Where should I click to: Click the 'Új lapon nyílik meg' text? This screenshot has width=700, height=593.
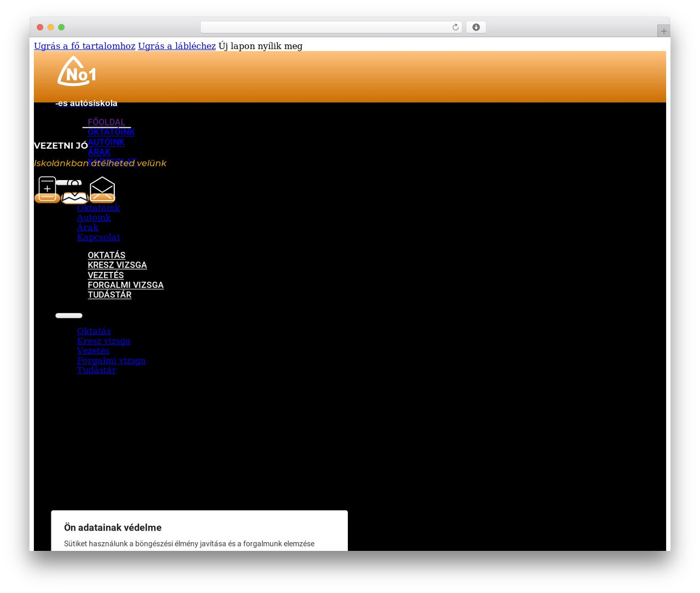[260, 46]
